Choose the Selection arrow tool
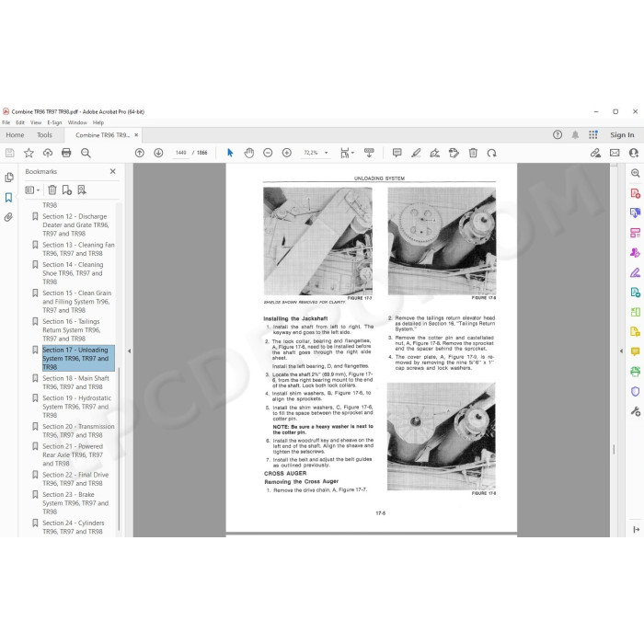The height and width of the screenshot is (644, 644). [230, 154]
